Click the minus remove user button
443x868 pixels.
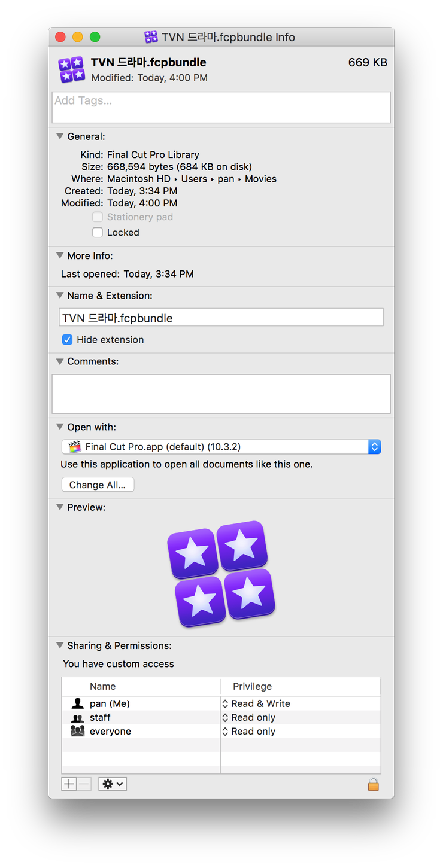pyautogui.click(x=84, y=784)
